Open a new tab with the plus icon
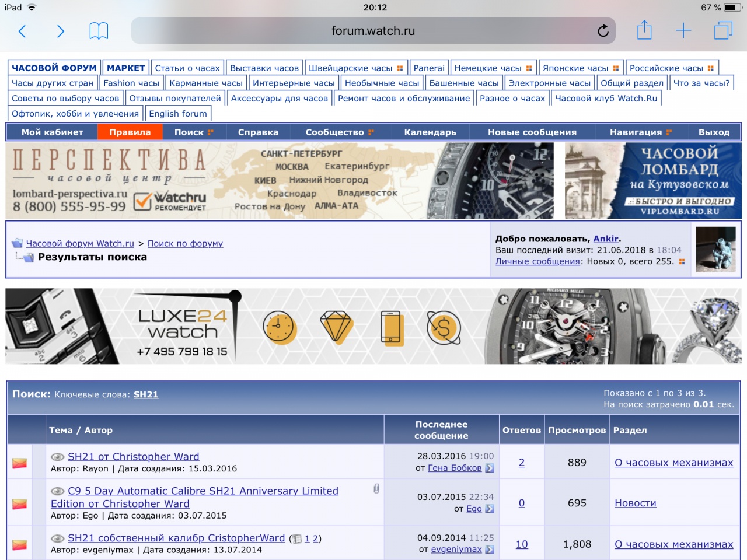The width and height of the screenshot is (747, 560). 683,31
